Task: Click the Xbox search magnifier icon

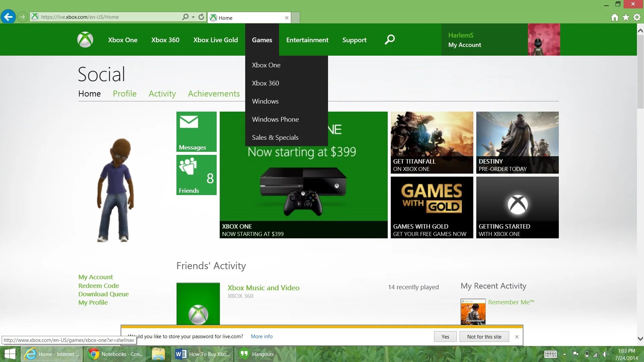Action: click(389, 40)
